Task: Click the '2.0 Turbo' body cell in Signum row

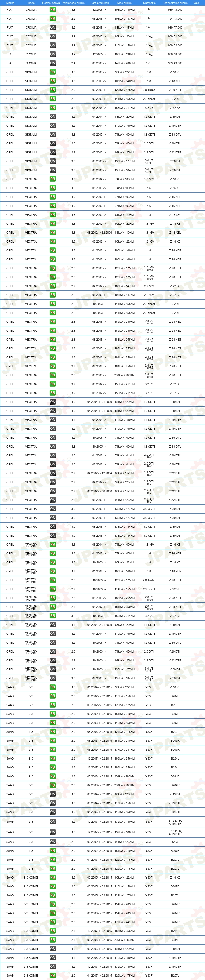Action: coord(149,90)
